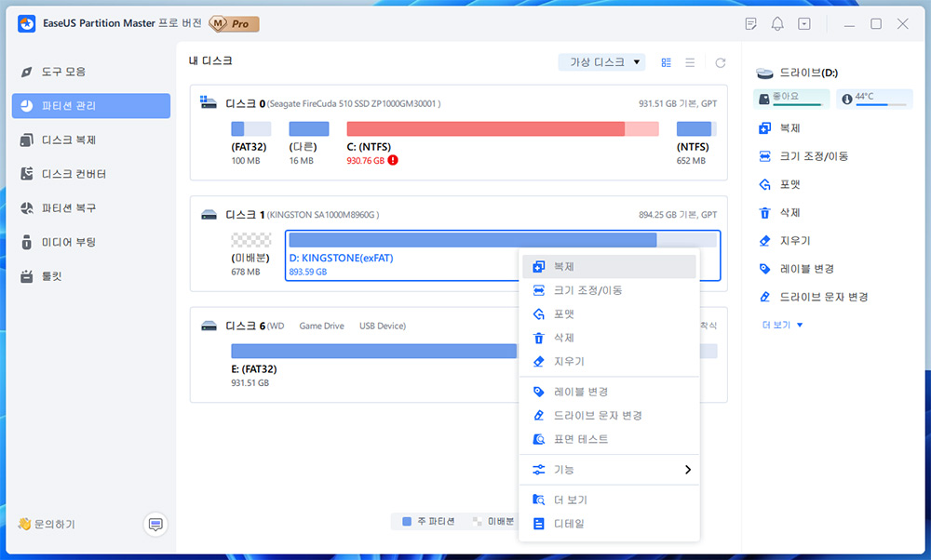
Task: Click the 미배분 legend swatch
Action: point(477,522)
